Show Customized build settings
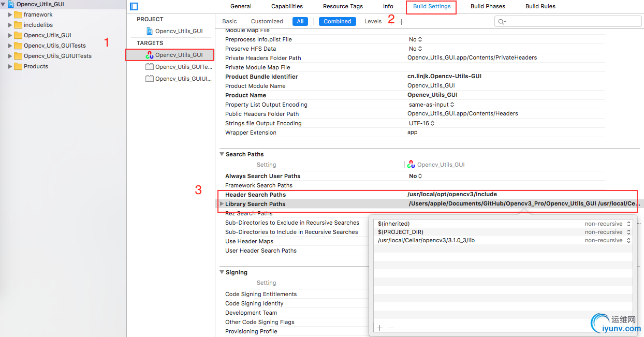This screenshot has width=644, height=337. point(267,21)
